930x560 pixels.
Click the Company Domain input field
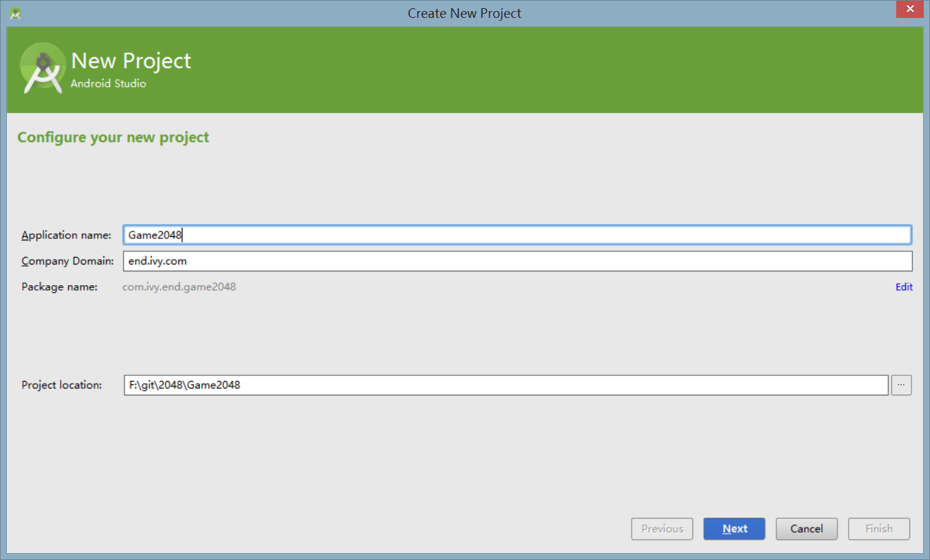[517, 261]
